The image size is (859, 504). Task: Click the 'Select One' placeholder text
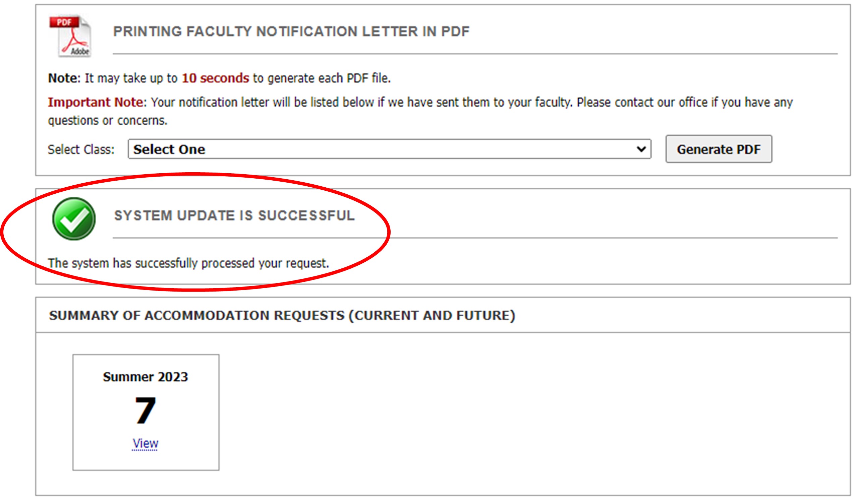coord(169,149)
